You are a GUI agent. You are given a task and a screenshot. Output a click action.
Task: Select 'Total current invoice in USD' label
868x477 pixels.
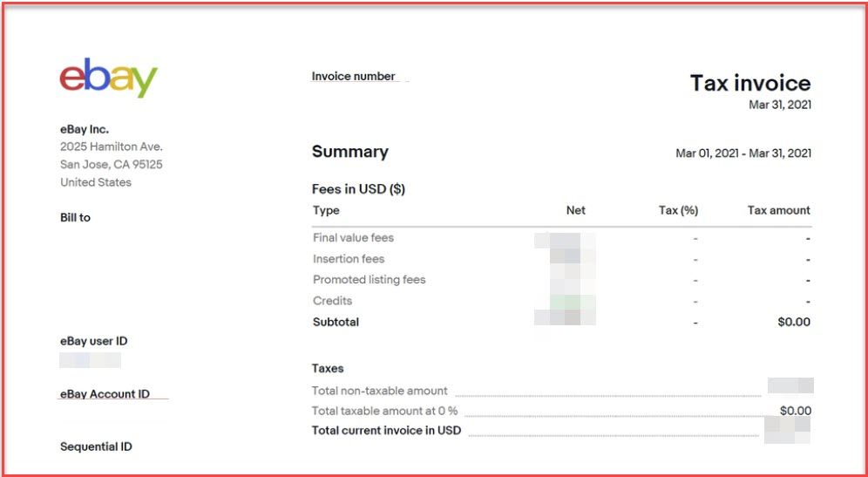[386, 431]
